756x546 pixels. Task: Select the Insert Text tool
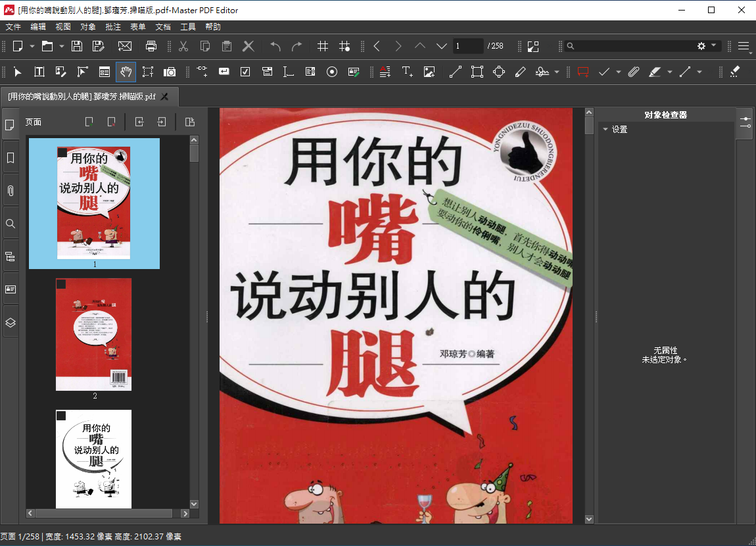[x=408, y=72]
